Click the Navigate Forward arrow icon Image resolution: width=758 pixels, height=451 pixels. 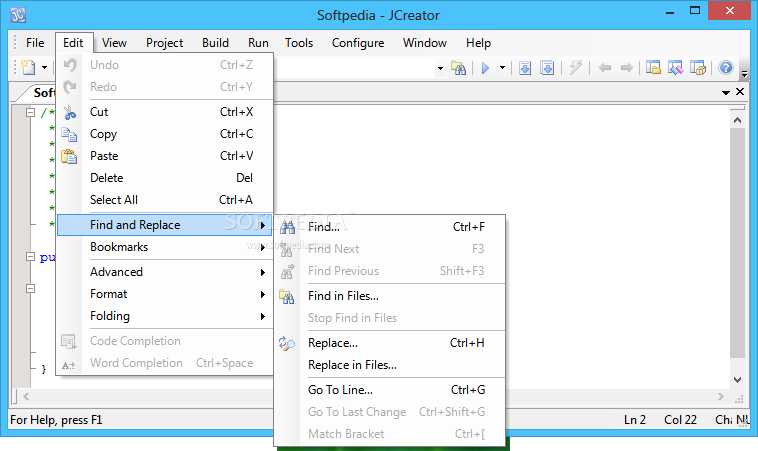pos(627,68)
